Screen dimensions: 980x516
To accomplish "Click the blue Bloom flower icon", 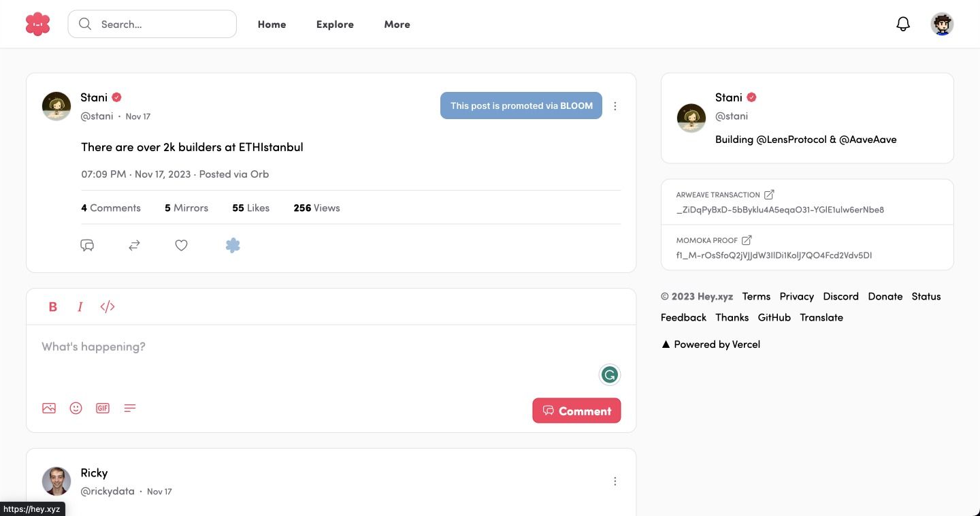I will point(233,245).
